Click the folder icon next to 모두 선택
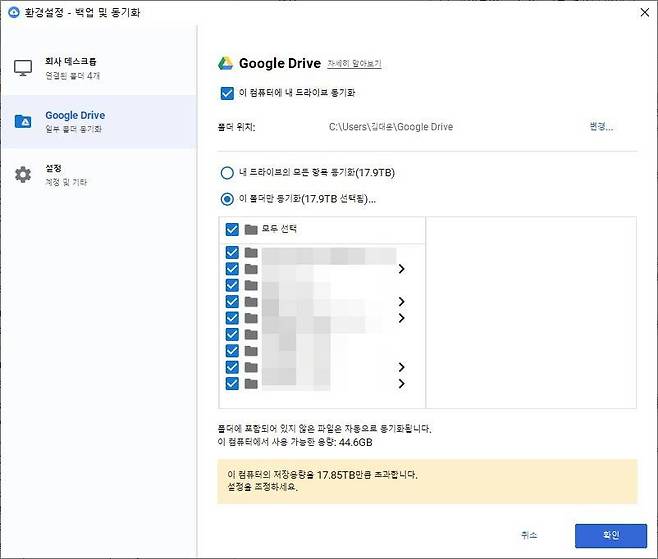This screenshot has height=559, width=658. tap(251, 230)
